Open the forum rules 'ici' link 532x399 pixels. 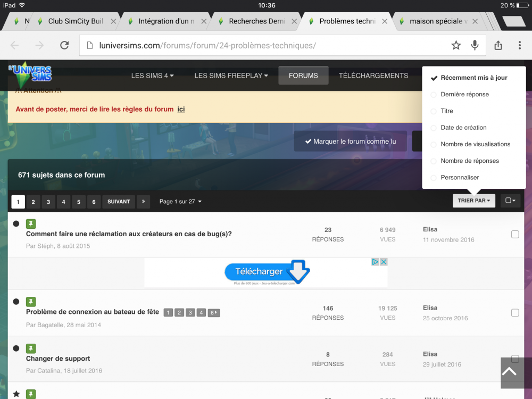click(x=181, y=109)
